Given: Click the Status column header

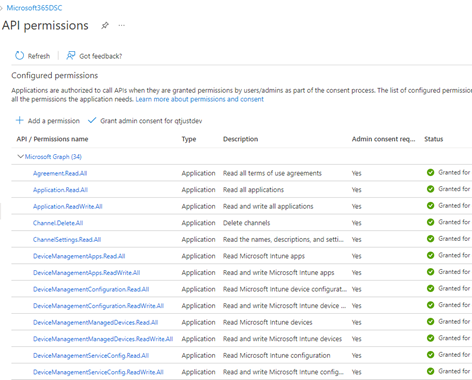Looking at the screenshot, I should pos(434,139).
